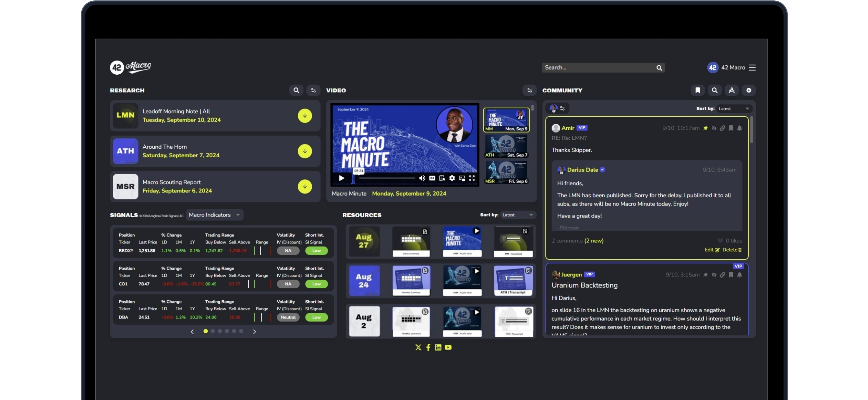The image size is (868, 400).
Task: Go to previous signals page arrow
Action: [x=192, y=332]
